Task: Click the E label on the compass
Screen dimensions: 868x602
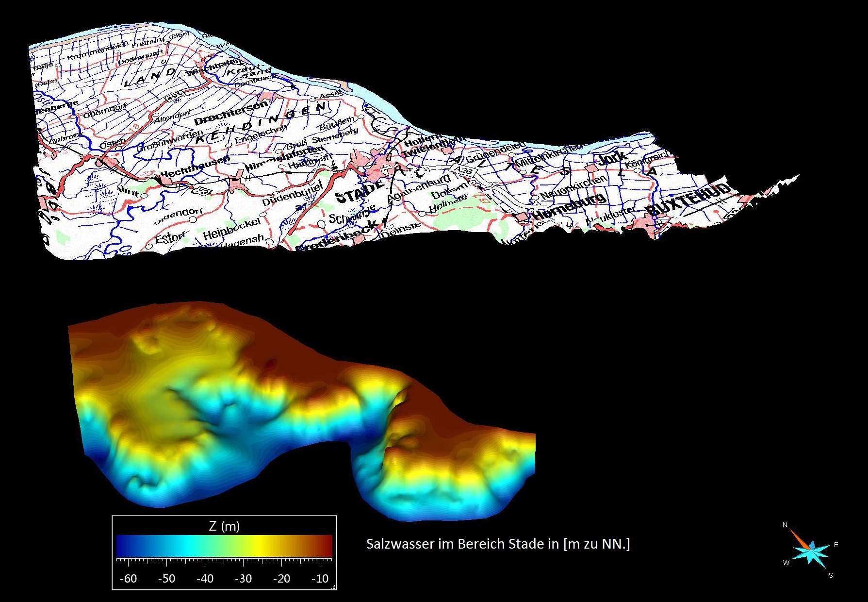Action: click(836, 545)
